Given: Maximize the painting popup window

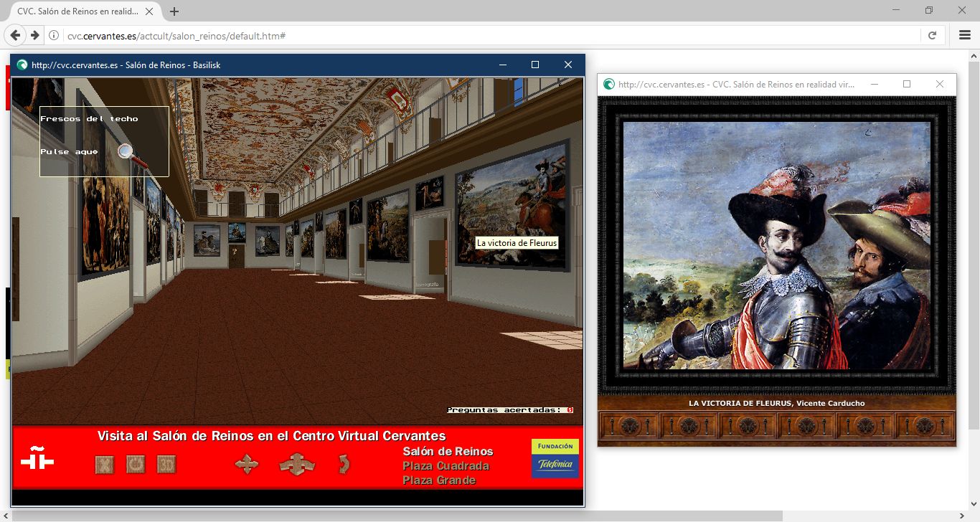Looking at the screenshot, I should (907, 84).
